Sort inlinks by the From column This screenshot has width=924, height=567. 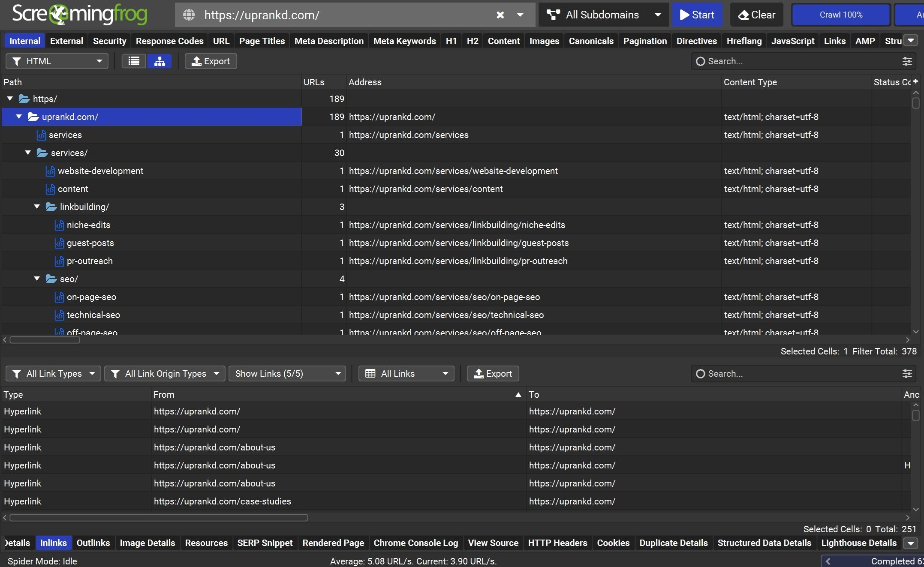338,394
